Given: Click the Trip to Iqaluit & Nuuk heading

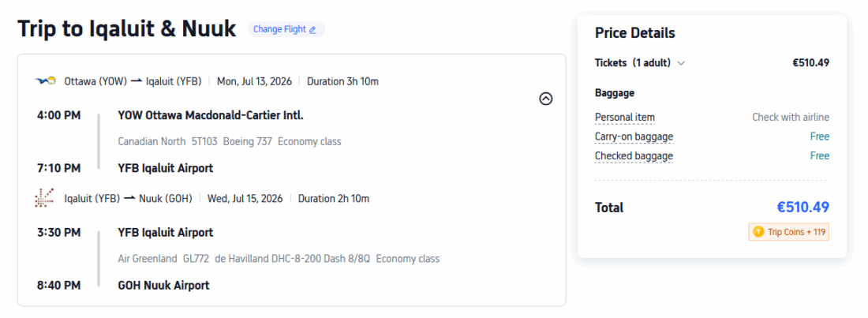Looking at the screenshot, I should coord(126,29).
